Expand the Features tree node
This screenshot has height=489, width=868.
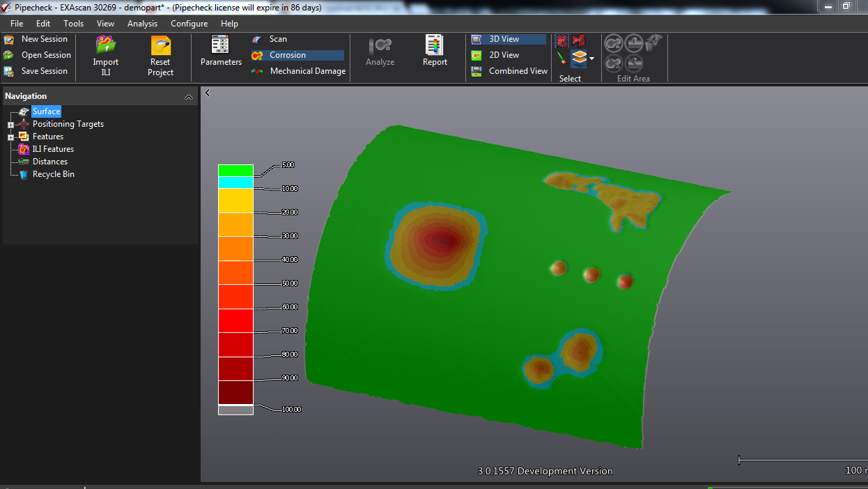(x=10, y=137)
